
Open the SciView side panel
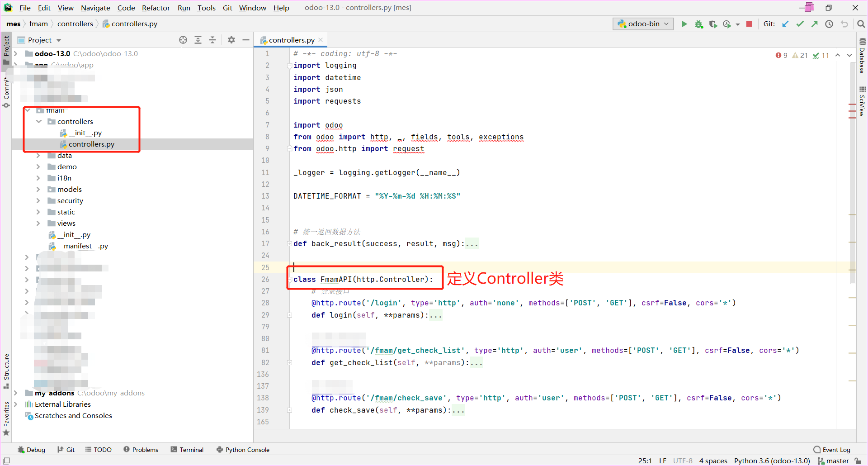(862, 101)
